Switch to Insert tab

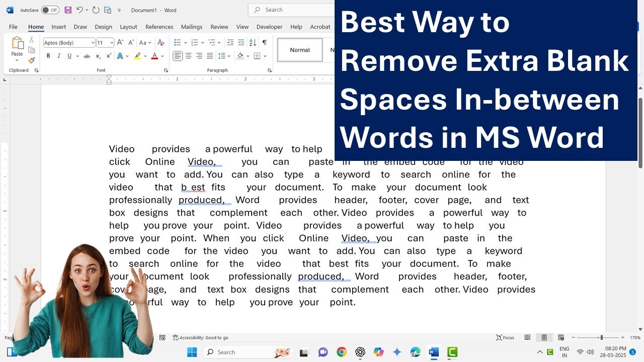[x=59, y=27]
